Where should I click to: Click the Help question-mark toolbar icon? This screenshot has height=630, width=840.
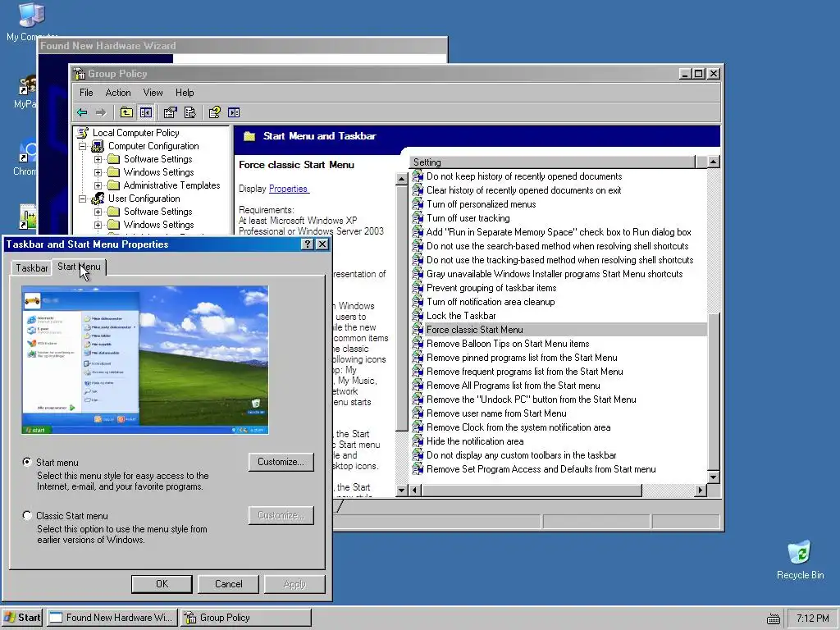point(215,112)
